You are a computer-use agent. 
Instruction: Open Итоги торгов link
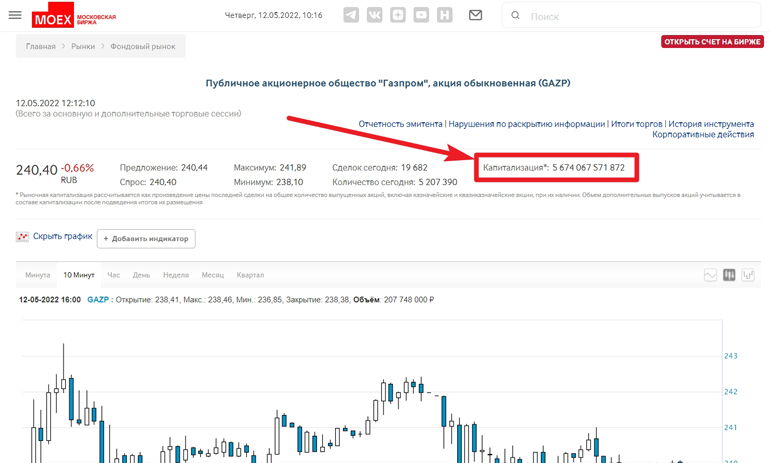636,124
